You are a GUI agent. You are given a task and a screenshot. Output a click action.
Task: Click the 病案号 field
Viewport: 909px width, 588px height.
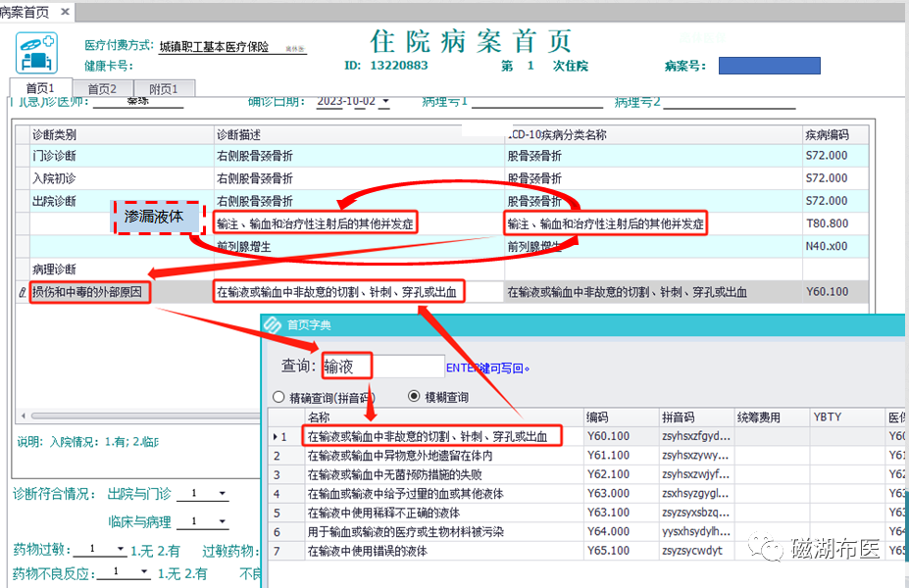pos(770,66)
